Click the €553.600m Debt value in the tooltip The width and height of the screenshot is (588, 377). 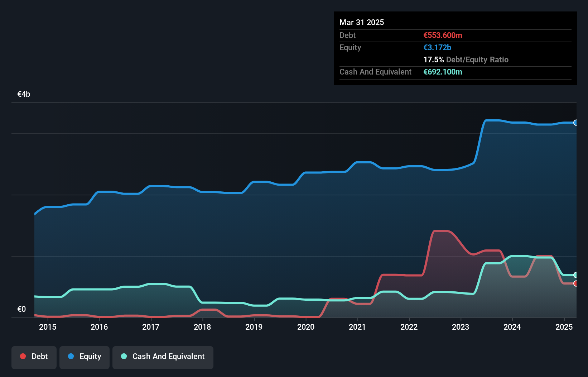443,35
